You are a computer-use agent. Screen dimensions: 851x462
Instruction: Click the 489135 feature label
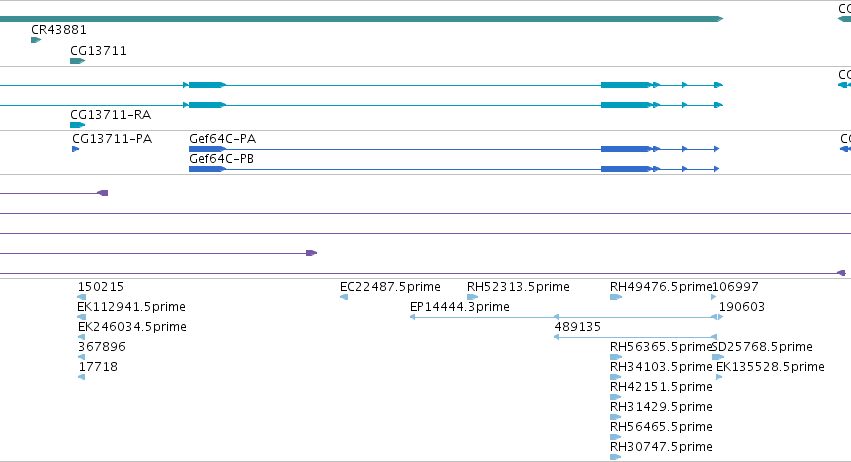(577, 327)
